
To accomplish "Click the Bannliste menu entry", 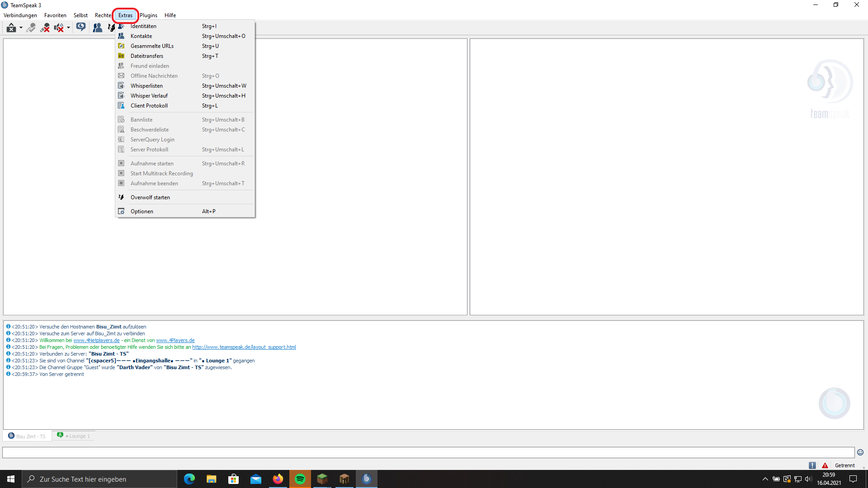I will (x=185, y=120).
